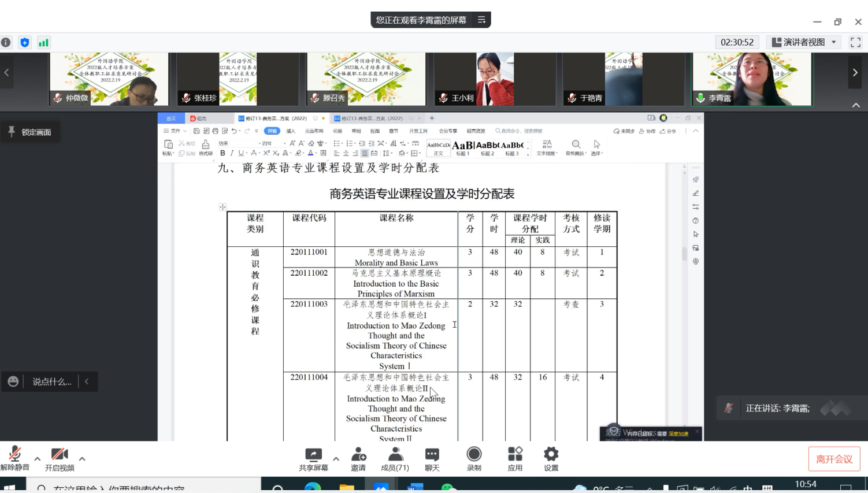Click the Share Screen icon
The image size is (868, 493).
[313, 454]
